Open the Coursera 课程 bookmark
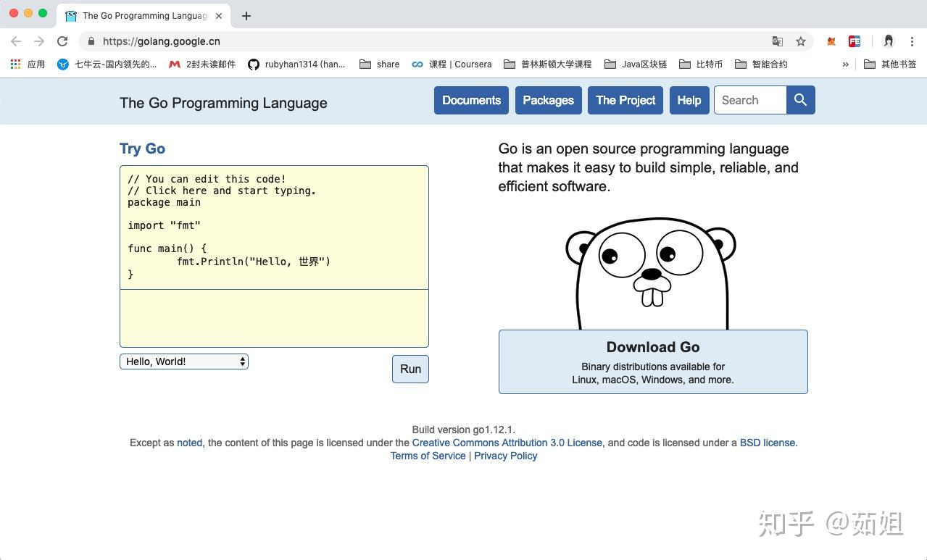This screenshot has height=560, width=927. (x=452, y=64)
